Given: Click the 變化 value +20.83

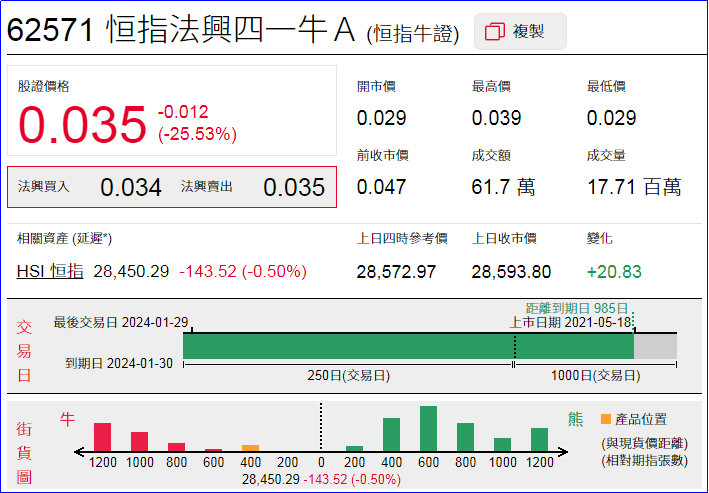Looking at the screenshot, I should (614, 272).
